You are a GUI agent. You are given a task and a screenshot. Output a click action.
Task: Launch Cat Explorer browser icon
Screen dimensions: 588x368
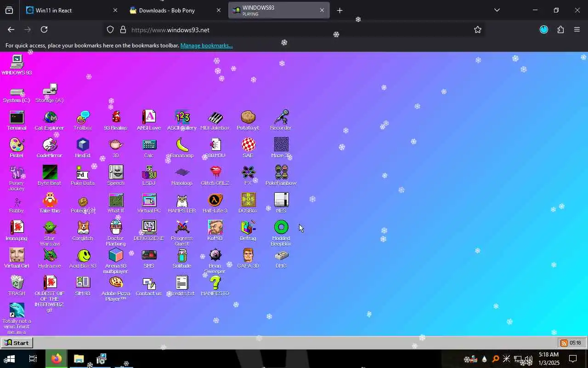point(50,121)
